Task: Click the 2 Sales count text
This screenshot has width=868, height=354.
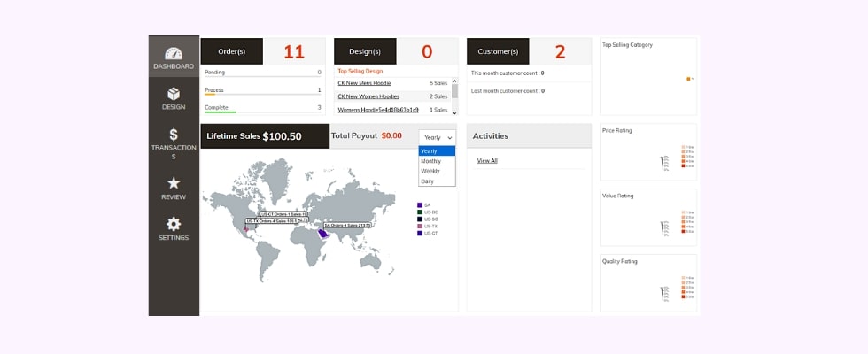Action: [438, 96]
